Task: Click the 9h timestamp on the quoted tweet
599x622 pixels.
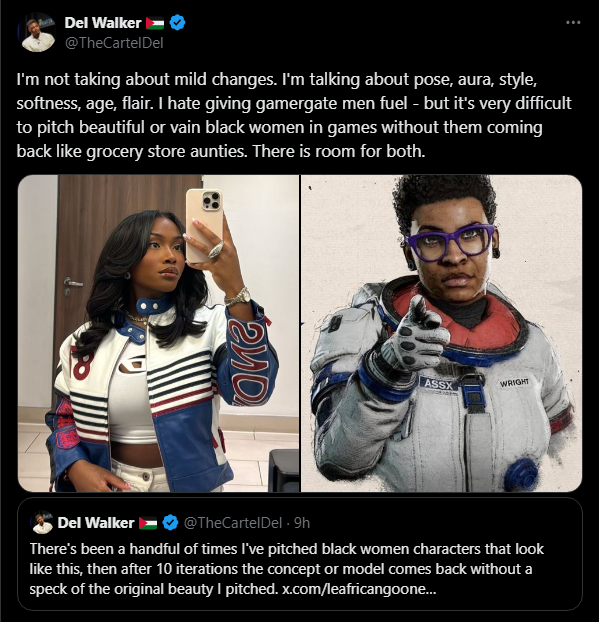Action: click(x=302, y=523)
